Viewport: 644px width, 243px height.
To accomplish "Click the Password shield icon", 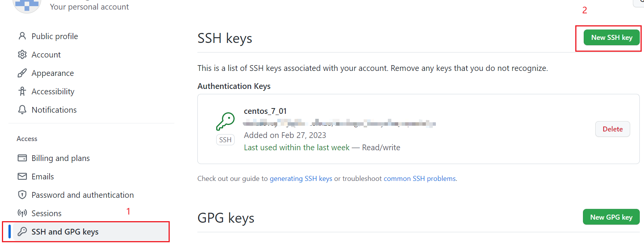I will 22,195.
